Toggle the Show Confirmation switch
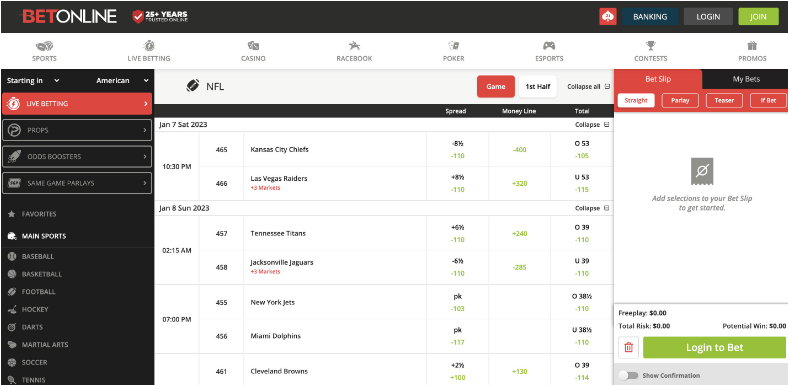Image resolution: width=788 pixels, height=385 pixels. pos(628,375)
